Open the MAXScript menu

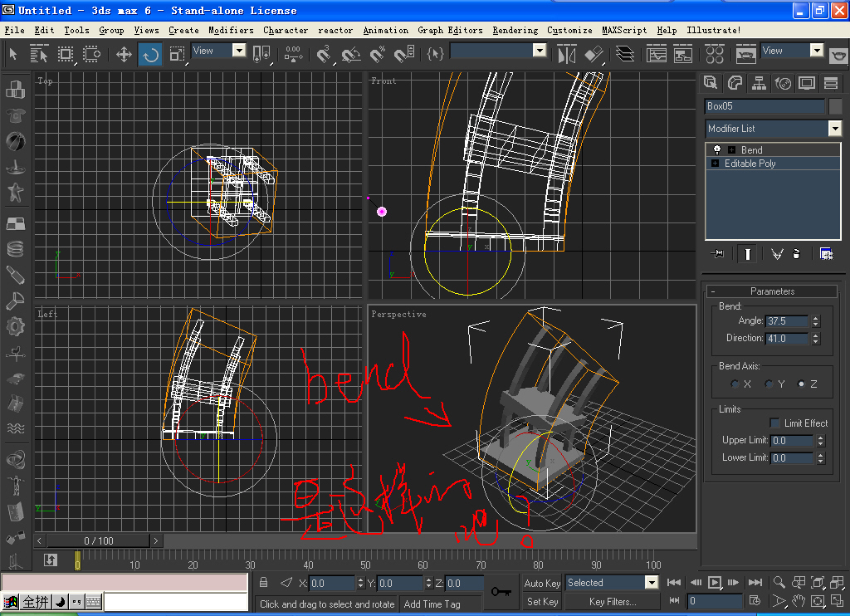coord(624,31)
